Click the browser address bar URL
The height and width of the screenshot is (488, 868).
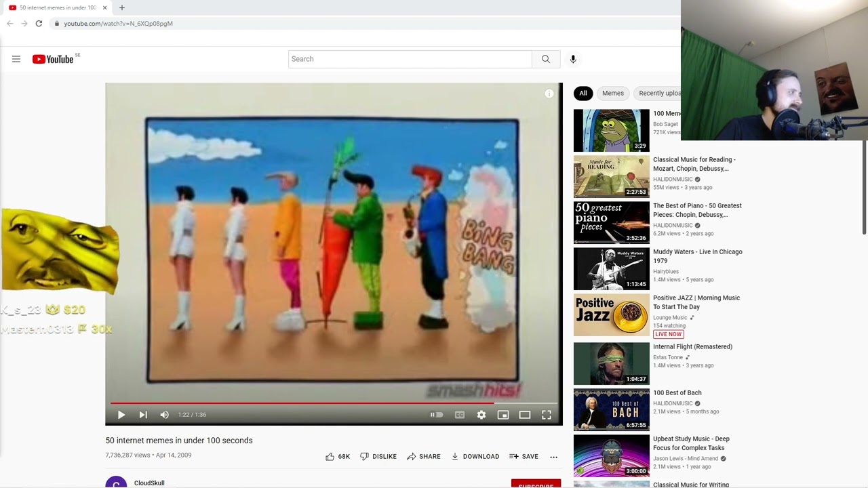[x=119, y=24]
